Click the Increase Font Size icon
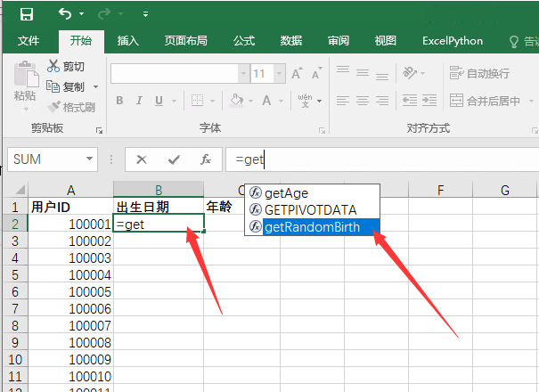The height and width of the screenshot is (392, 539). click(297, 72)
